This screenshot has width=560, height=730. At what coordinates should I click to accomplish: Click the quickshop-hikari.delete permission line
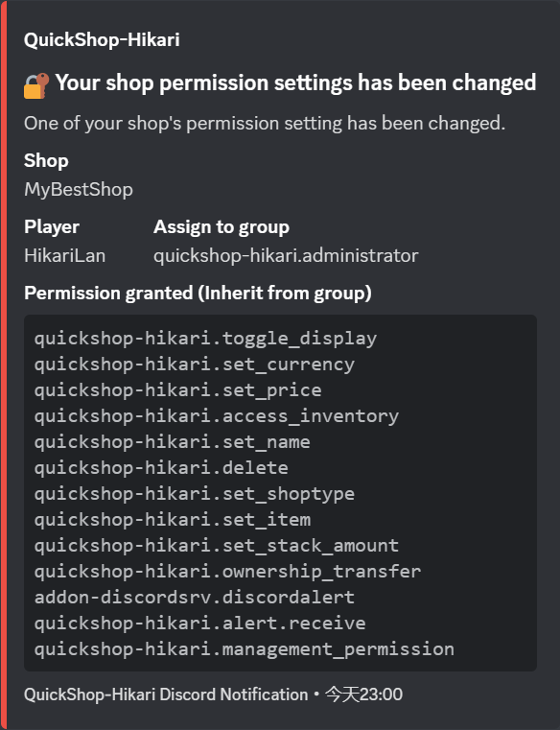point(161,468)
